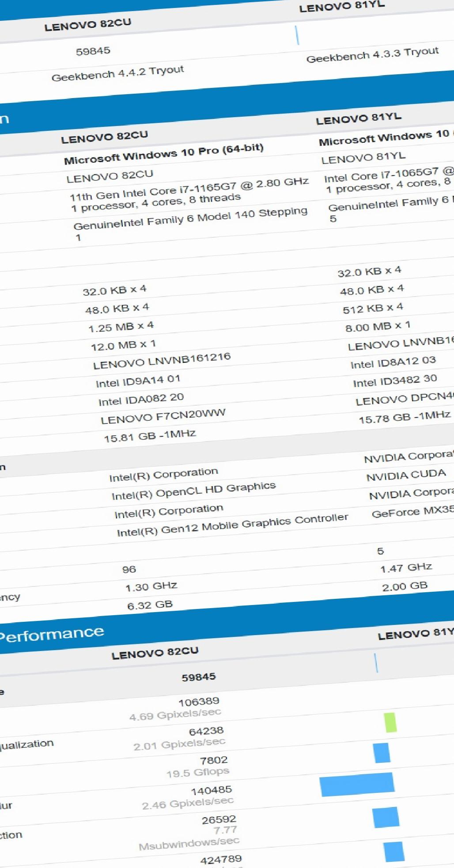This screenshot has width=454, height=868.
Task: Select the '7802' benchmark score
Action: tap(214, 761)
